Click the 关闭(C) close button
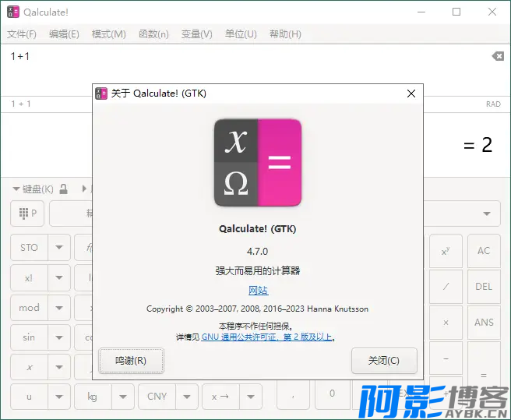Image resolution: width=511 pixels, height=420 pixels. (x=384, y=361)
